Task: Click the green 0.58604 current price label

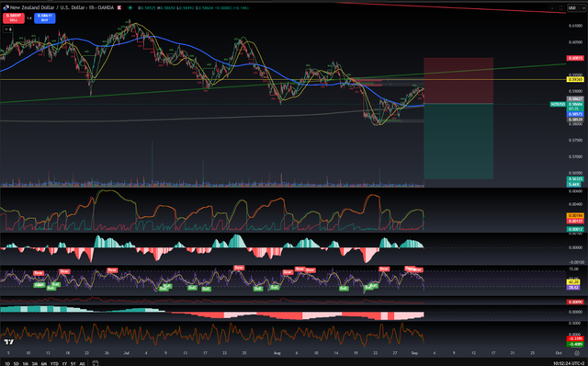Action: (x=575, y=104)
